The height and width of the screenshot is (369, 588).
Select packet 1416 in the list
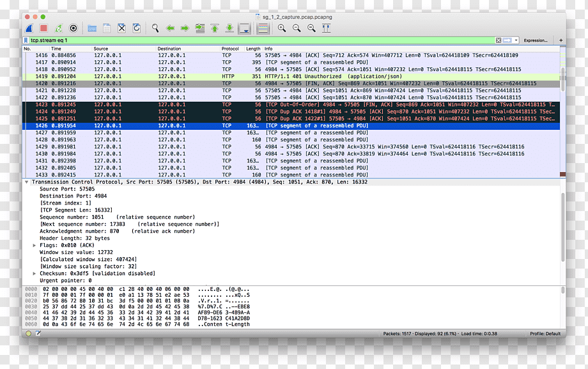(x=291, y=55)
